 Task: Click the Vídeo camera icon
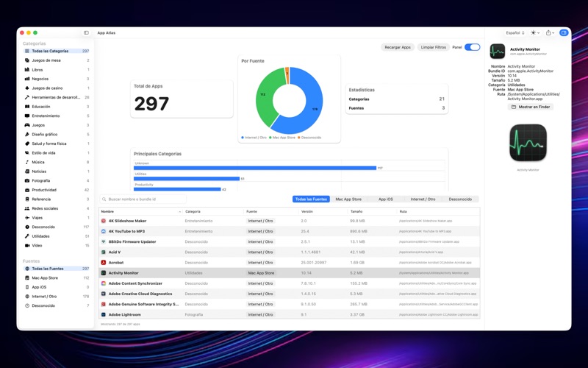click(x=27, y=246)
